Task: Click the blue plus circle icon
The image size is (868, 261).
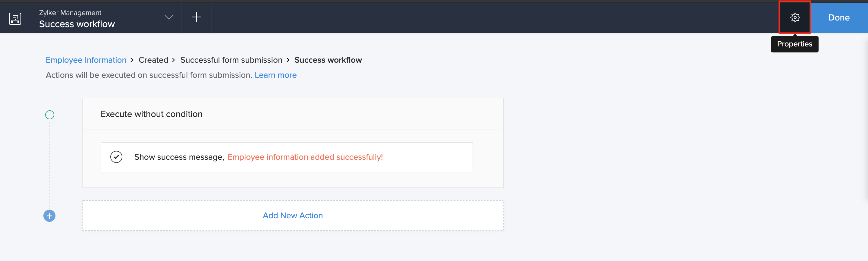Action: [x=49, y=216]
